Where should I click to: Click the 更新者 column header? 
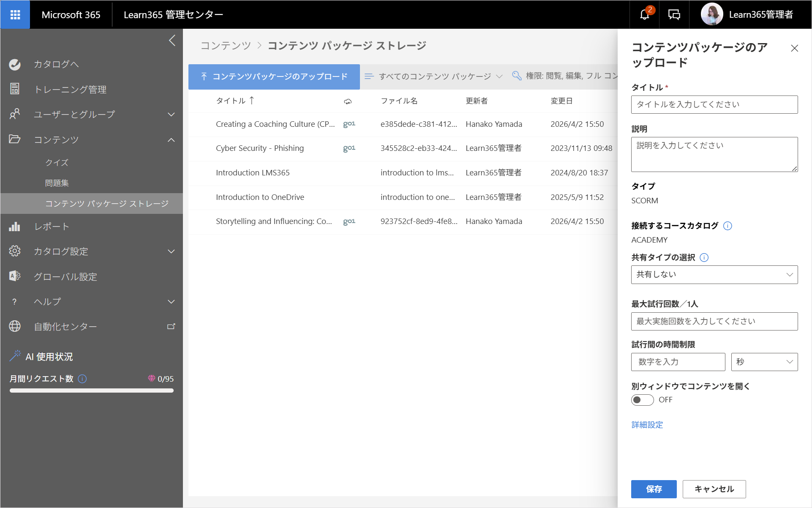point(477,101)
